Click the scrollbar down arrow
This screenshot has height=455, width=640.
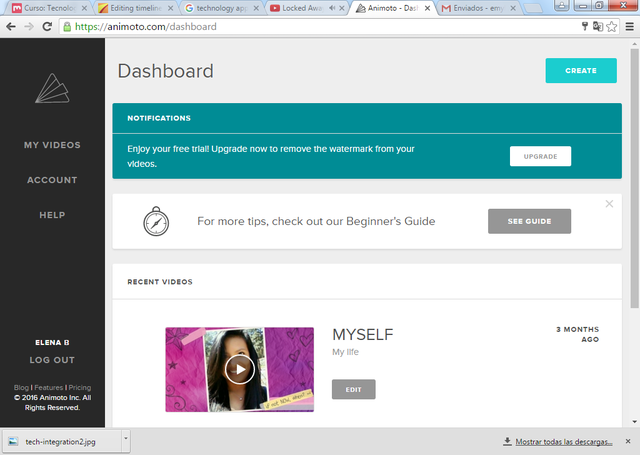(x=634, y=422)
